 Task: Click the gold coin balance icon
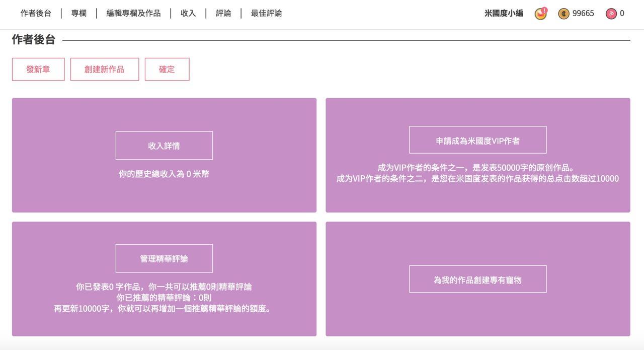coord(563,14)
